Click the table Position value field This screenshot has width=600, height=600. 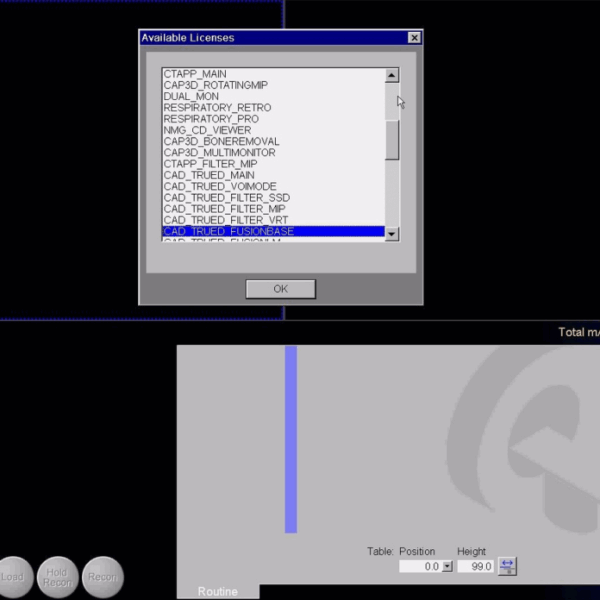[x=419, y=566]
